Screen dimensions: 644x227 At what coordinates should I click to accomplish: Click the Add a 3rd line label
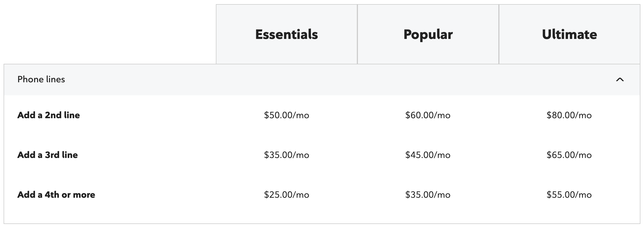pos(48,155)
